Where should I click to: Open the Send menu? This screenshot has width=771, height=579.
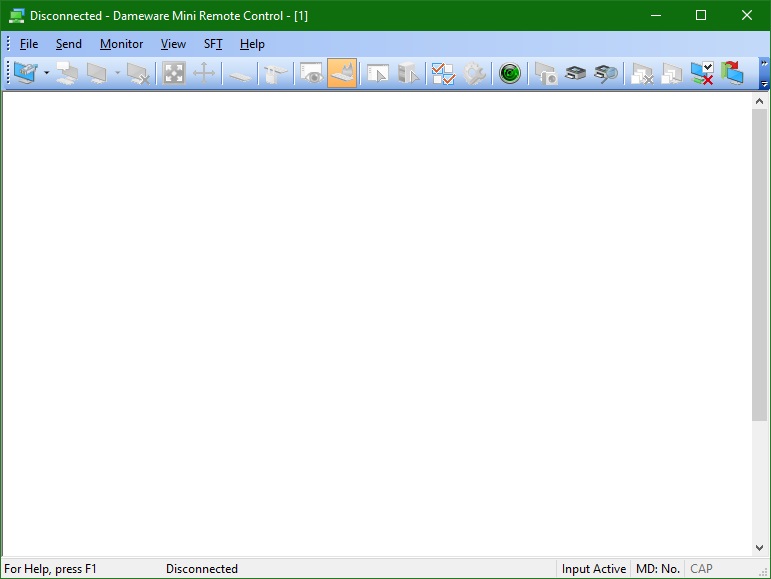point(68,44)
